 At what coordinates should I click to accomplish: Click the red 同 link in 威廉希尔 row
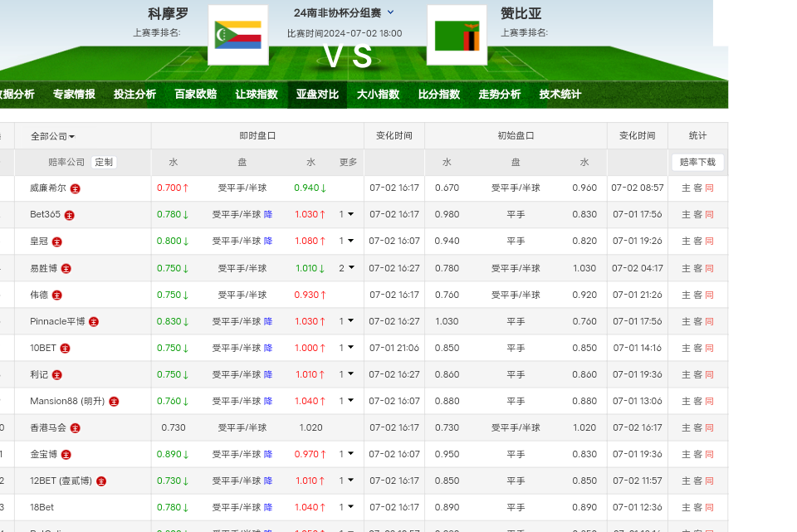point(709,188)
